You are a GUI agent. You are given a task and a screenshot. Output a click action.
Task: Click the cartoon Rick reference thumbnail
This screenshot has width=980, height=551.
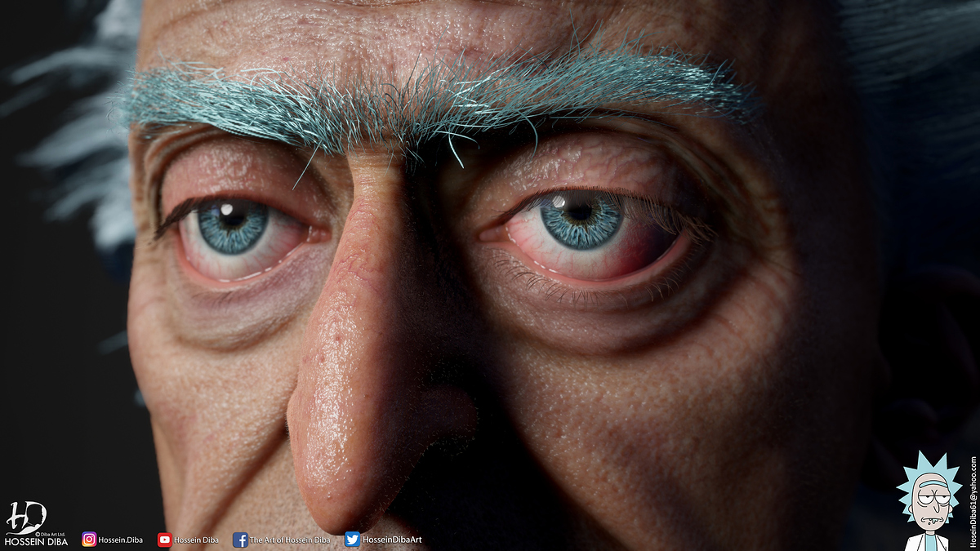[x=929, y=500]
